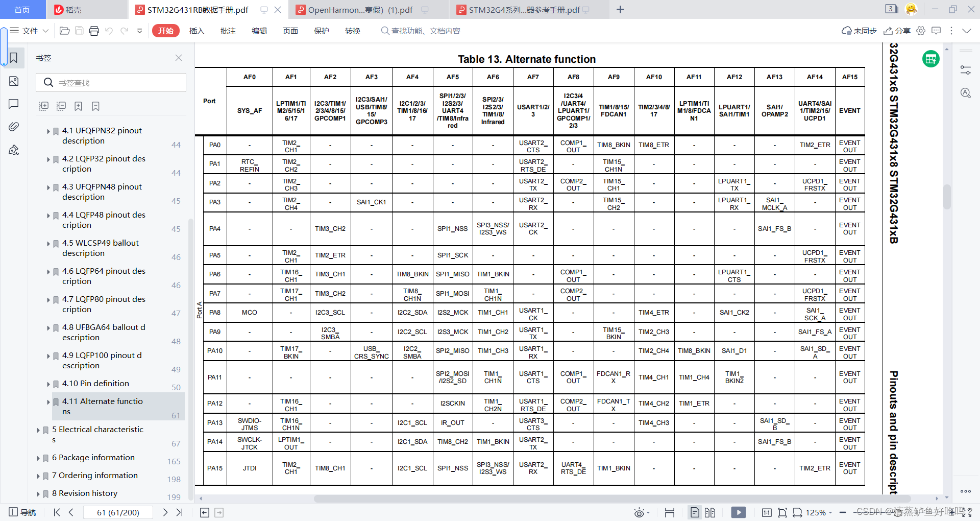Image resolution: width=980 pixels, height=521 pixels.
Task: Zoom out with minus button
Action: tap(843, 512)
